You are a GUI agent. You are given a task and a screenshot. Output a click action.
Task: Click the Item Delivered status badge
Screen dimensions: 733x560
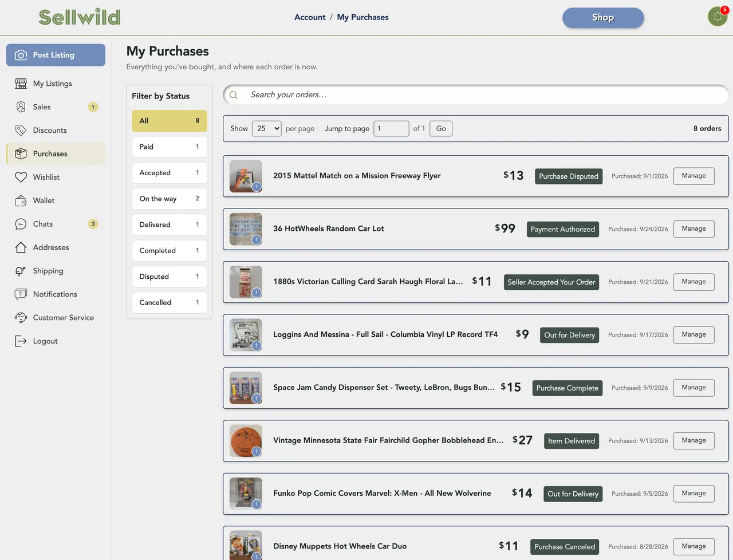572,441
